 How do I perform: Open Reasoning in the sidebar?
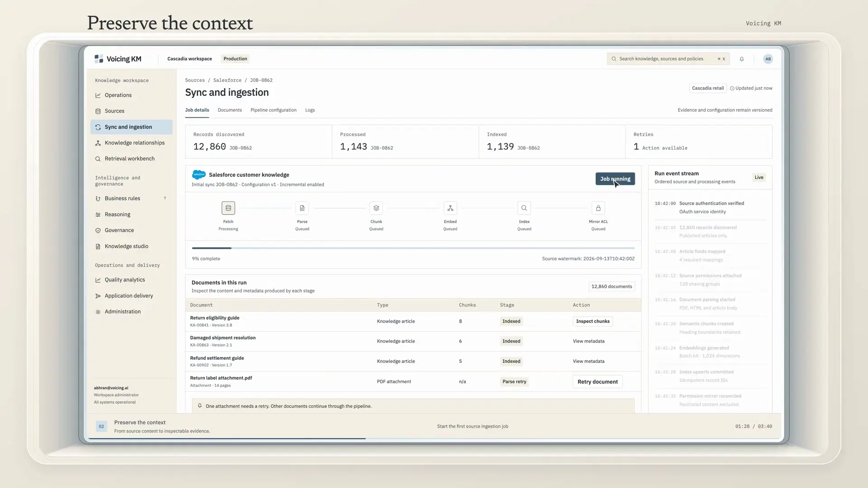131,215
